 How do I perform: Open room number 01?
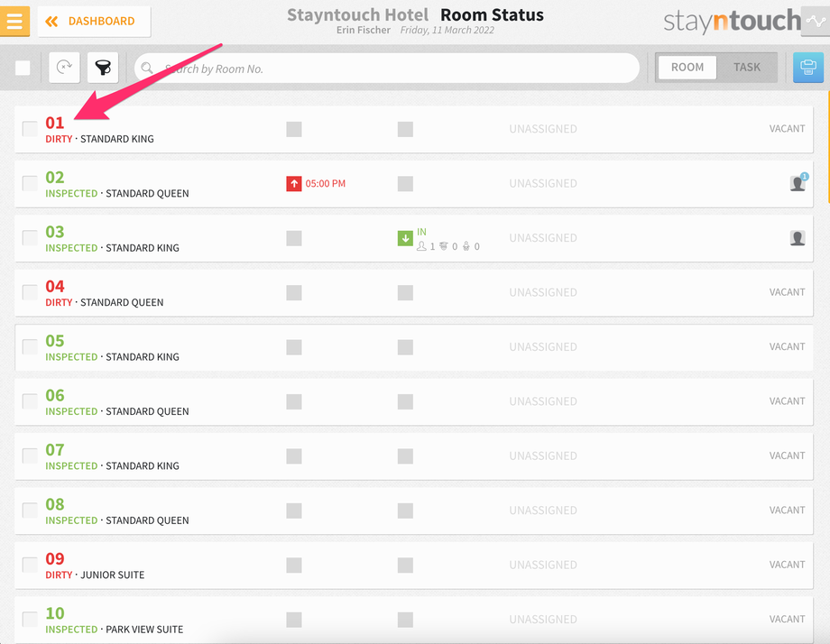(x=54, y=123)
